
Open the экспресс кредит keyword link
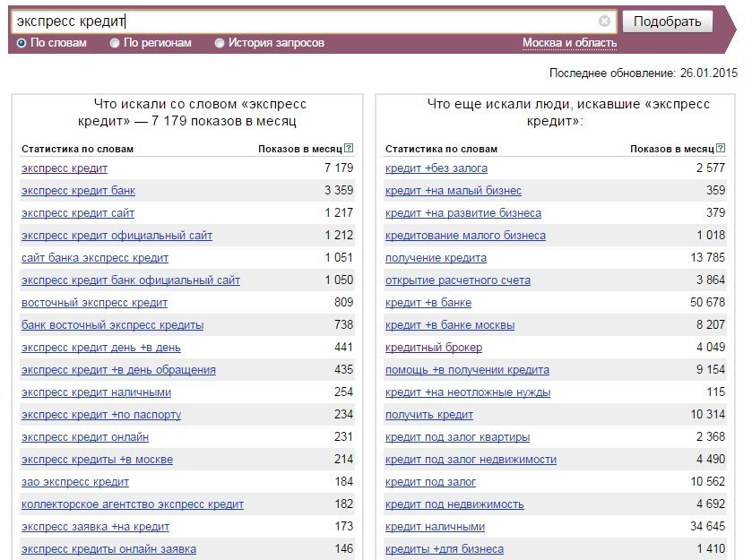coord(65,168)
